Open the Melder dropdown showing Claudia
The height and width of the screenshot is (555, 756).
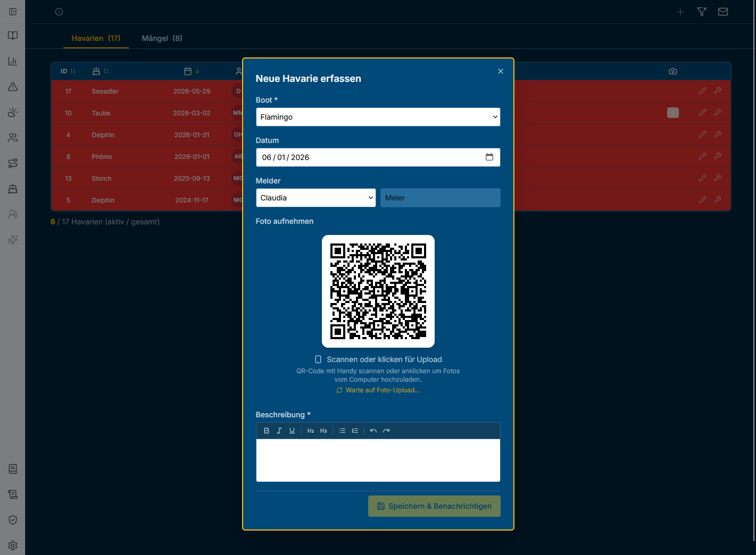click(315, 198)
